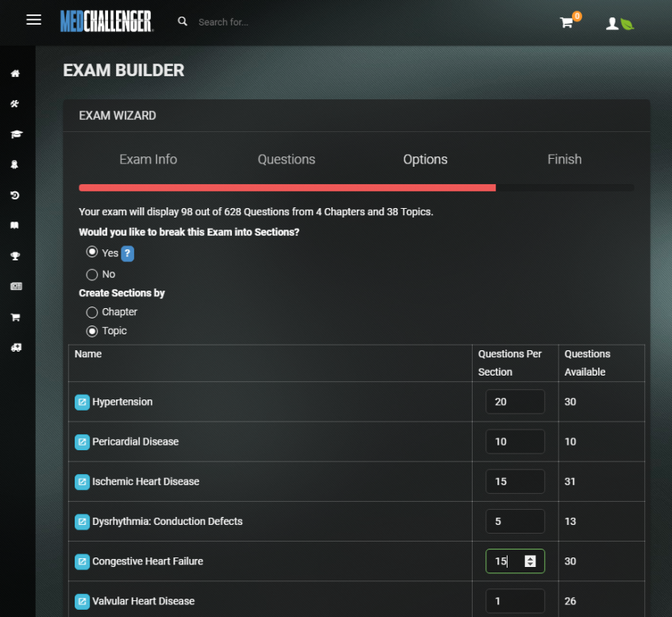
Task: Open the graduation cap sidebar icon
Action: click(17, 134)
